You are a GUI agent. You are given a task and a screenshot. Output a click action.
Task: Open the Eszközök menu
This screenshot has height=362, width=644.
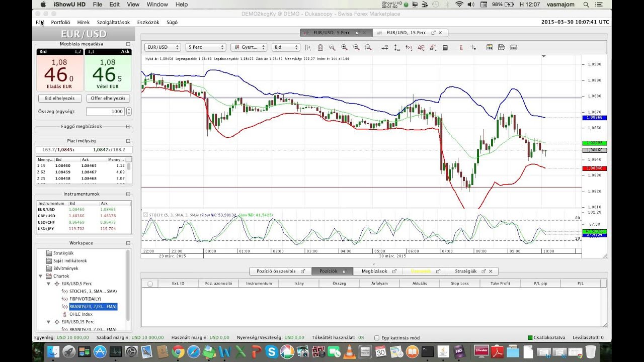148,22
